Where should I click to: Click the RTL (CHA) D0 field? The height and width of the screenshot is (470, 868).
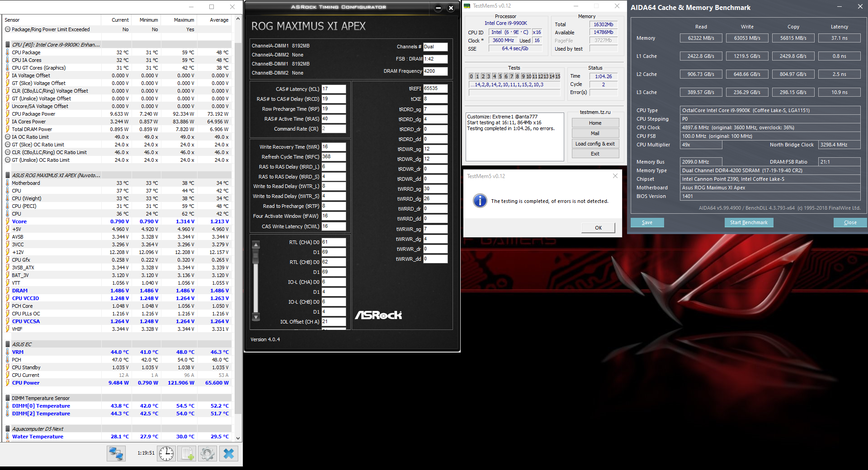[x=334, y=242]
